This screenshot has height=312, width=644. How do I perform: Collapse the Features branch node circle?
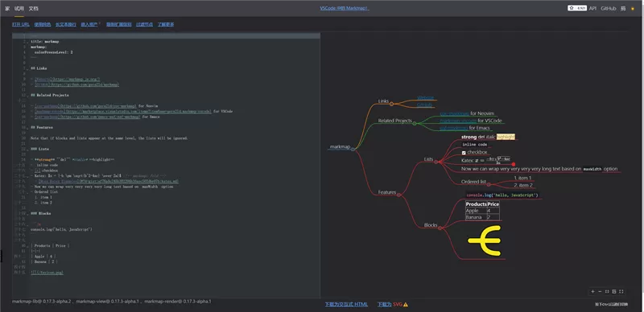[398, 195]
